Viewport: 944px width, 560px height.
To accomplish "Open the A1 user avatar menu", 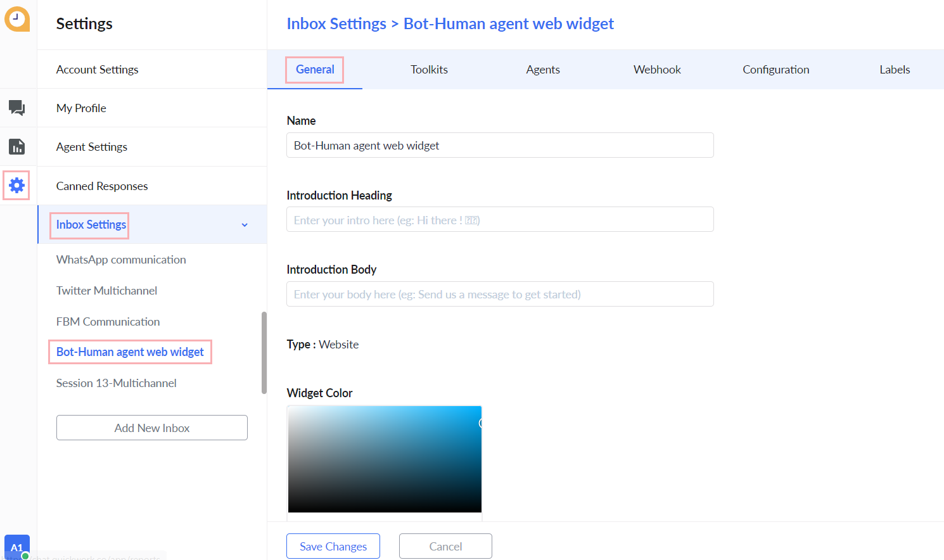I will (x=17, y=547).
